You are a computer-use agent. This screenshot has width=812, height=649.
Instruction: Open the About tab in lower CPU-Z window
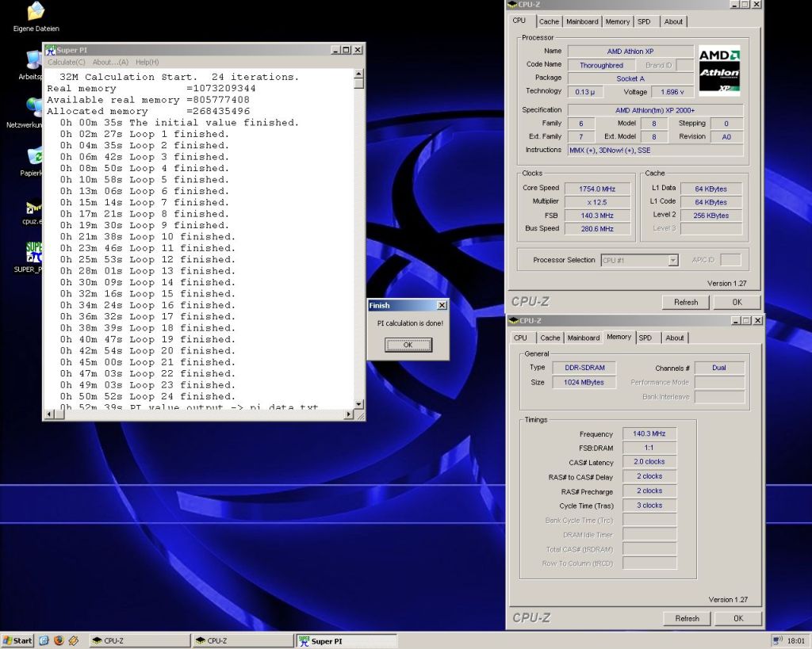674,338
